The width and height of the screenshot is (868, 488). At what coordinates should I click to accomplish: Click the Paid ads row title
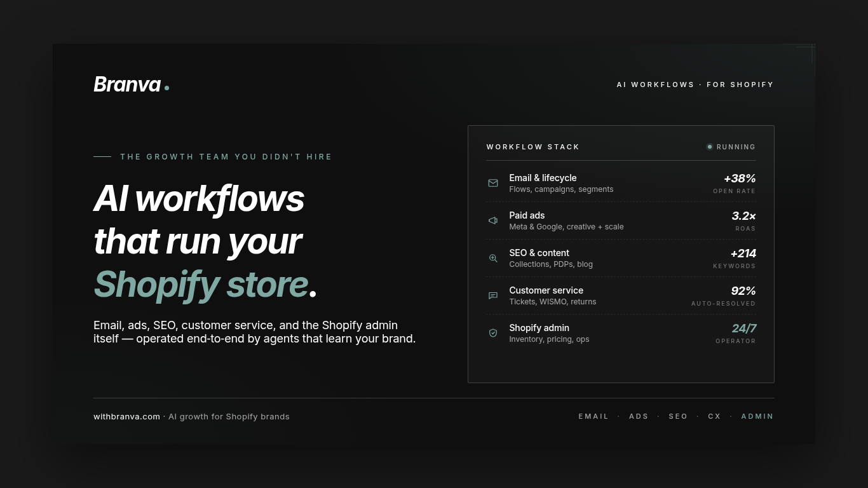(527, 215)
